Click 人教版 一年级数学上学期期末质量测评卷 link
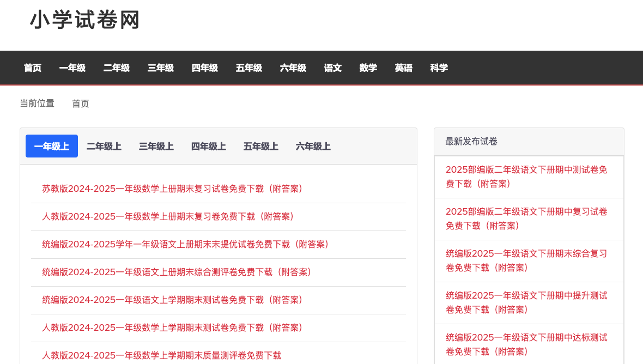The width and height of the screenshot is (643, 364). (162, 356)
